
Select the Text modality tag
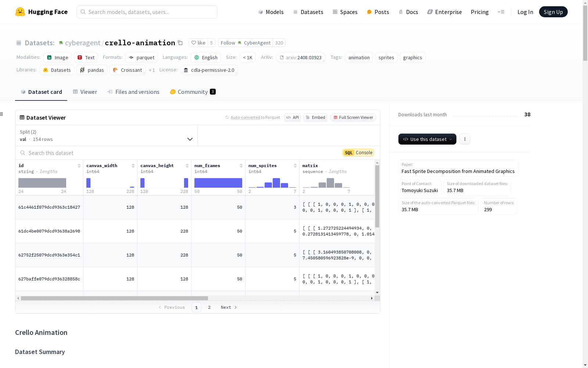click(86, 57)
